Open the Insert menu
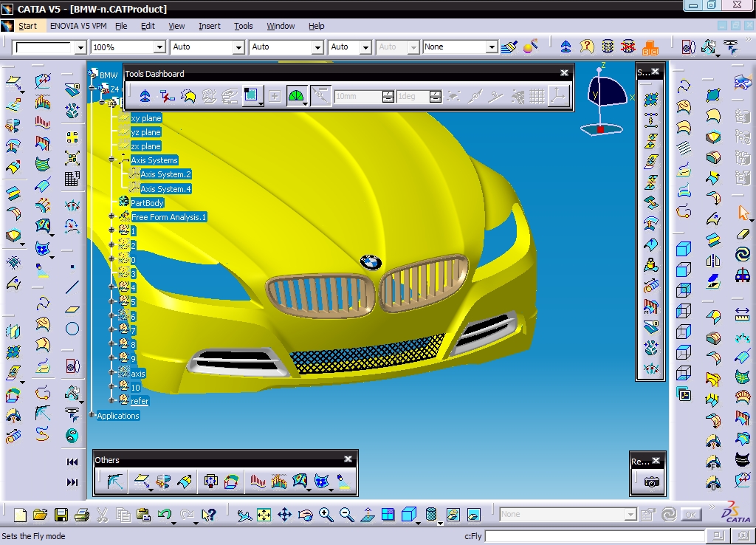Viewport: 756px width, 545px height. coord(209,26)
